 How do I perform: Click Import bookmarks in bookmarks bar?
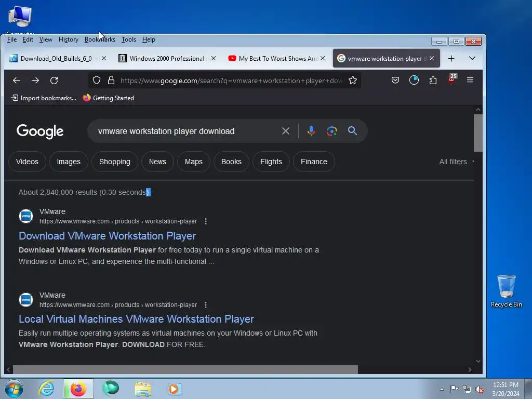tap(44, 98)
